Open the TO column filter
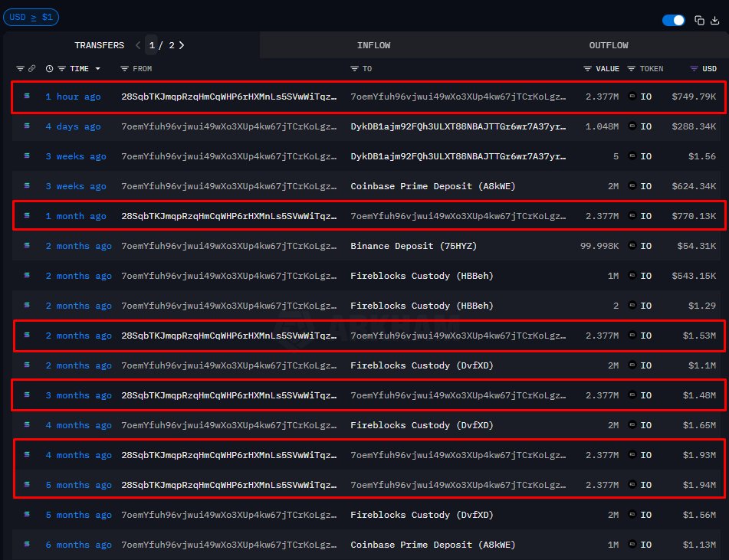This screenshot has height=560, width=729. click(354, 69)
